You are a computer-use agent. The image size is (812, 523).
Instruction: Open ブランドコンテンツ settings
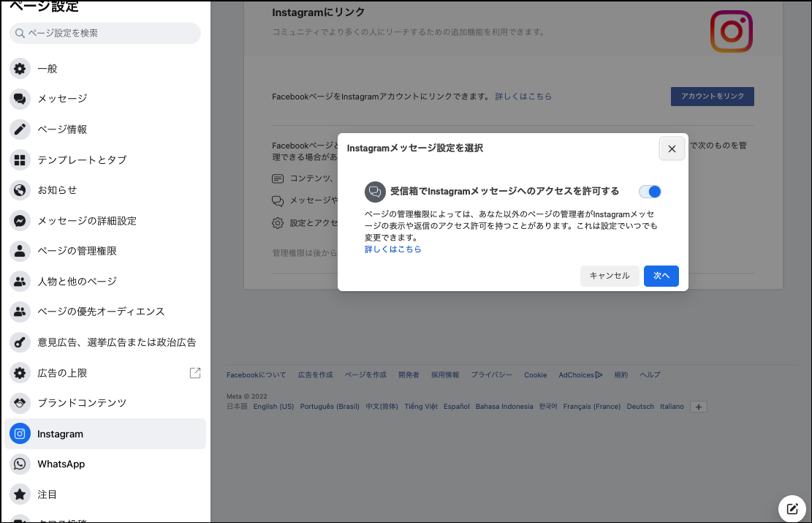tap(105, 403)
